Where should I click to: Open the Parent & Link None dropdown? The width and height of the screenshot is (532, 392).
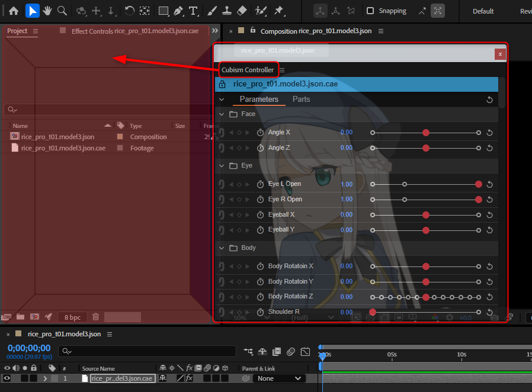click(279, 378)
